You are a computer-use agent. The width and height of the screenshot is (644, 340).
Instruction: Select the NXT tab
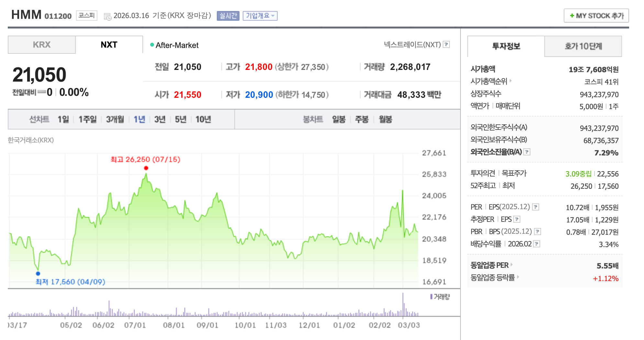[x=109, y=45]
